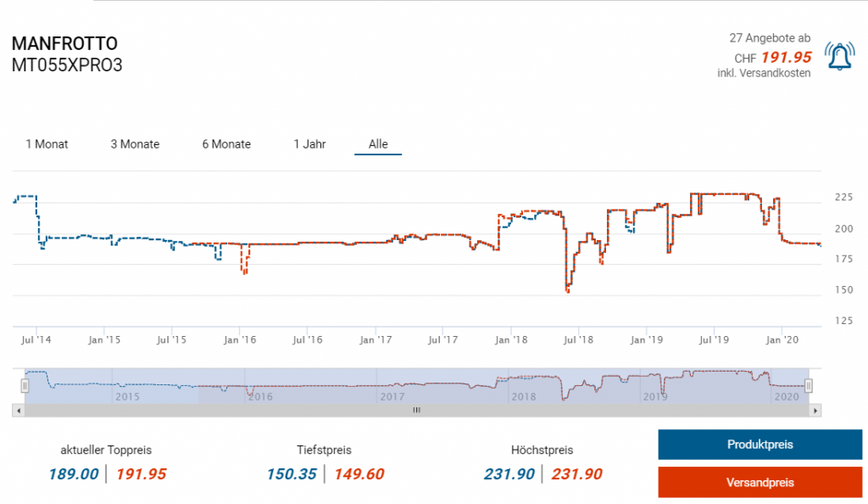Click the scrollbar left arrow
The image size is (868, 504).
(18, 410)
